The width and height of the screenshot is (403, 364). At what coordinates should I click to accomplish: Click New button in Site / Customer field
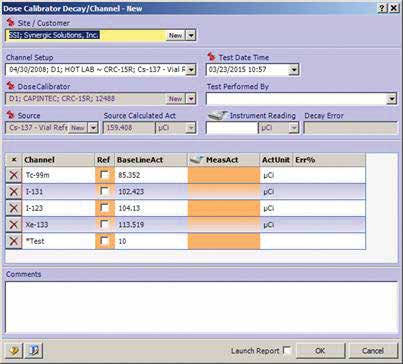pos(175,35)
